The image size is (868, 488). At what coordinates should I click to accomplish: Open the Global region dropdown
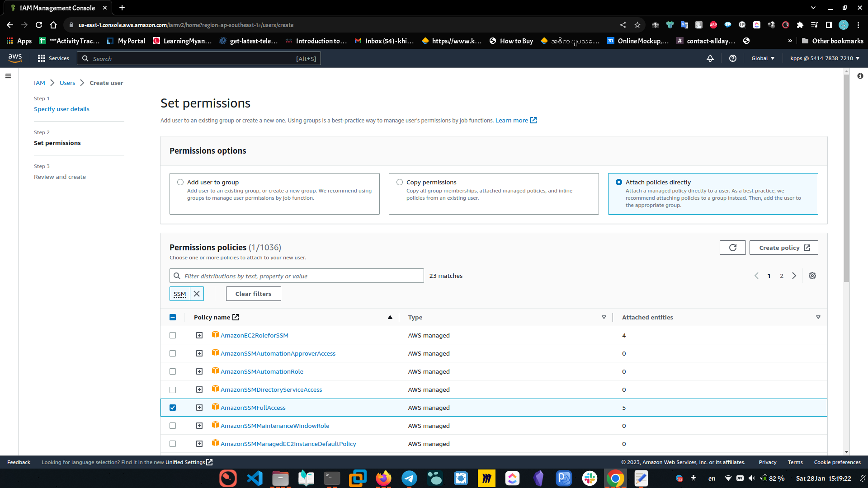(x=763, y=58)
